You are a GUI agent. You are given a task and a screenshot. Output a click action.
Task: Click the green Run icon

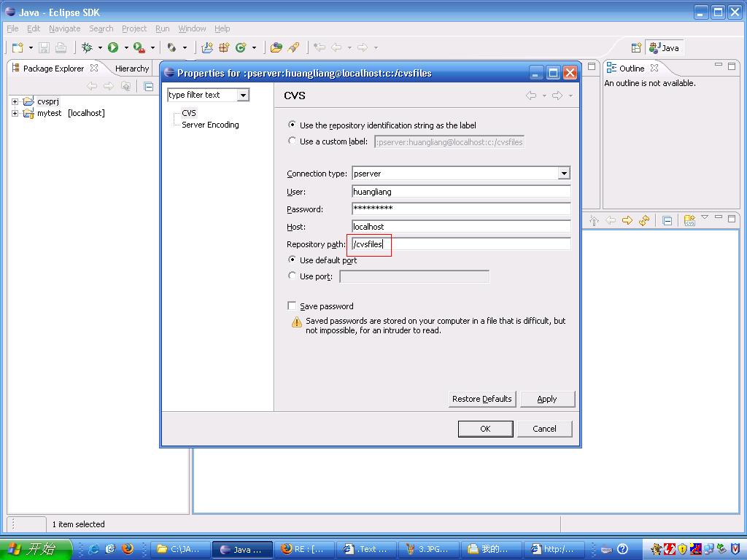click(x=113, y=47)
